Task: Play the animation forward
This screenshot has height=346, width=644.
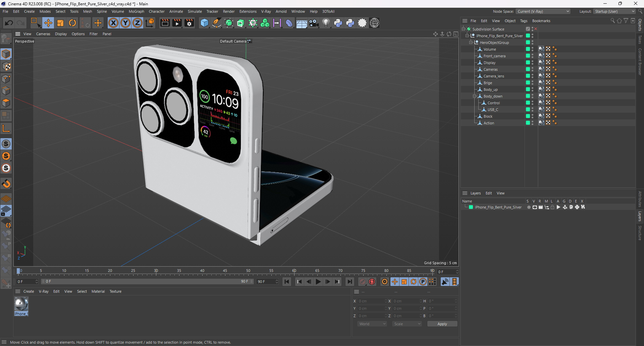Action: click(x=318, y=282)
